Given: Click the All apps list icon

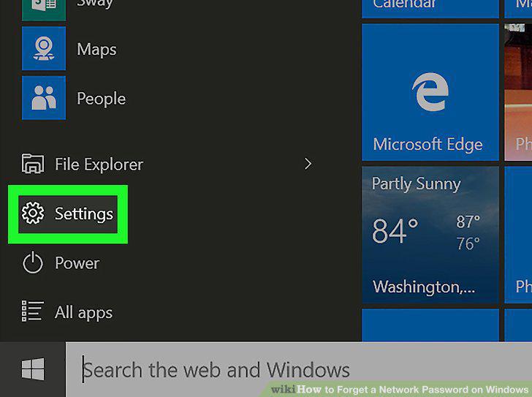Looking at the screenshot, I should pyautogui.click(x=33, y=311).
